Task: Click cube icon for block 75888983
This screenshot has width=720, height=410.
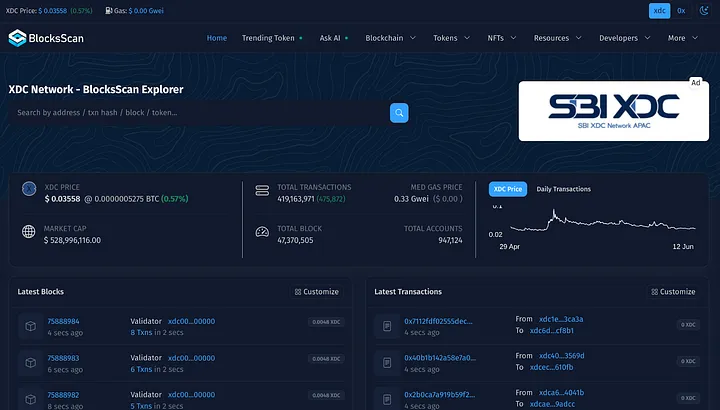Action: tap(30, 363)
